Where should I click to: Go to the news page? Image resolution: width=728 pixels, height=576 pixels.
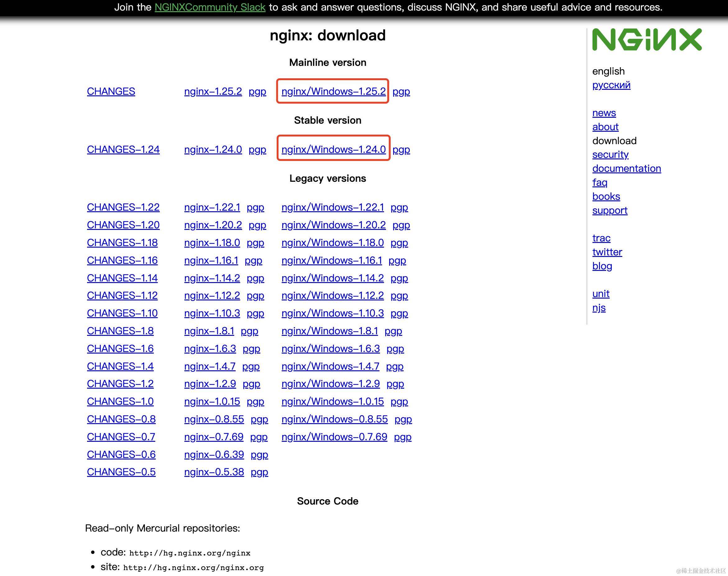click(604, 113)
